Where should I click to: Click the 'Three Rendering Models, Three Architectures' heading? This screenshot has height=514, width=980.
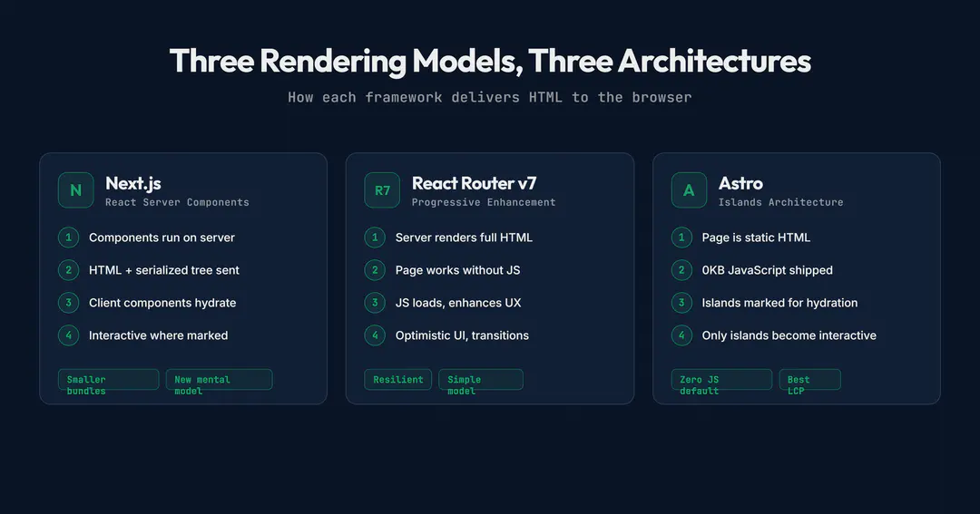[490, 62]
